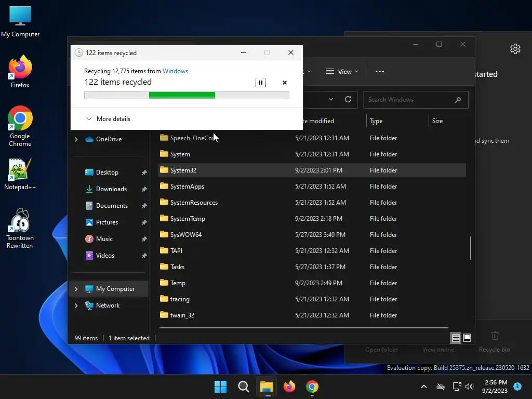Expand More details in recycle dialog
Image resolution: width=532 pixels, height=399 pixels.
108,119
